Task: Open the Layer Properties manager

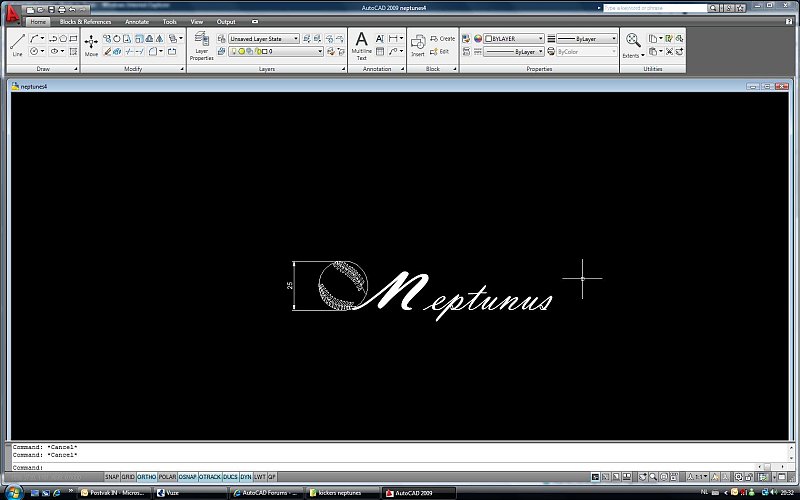Action: (202, 46)
